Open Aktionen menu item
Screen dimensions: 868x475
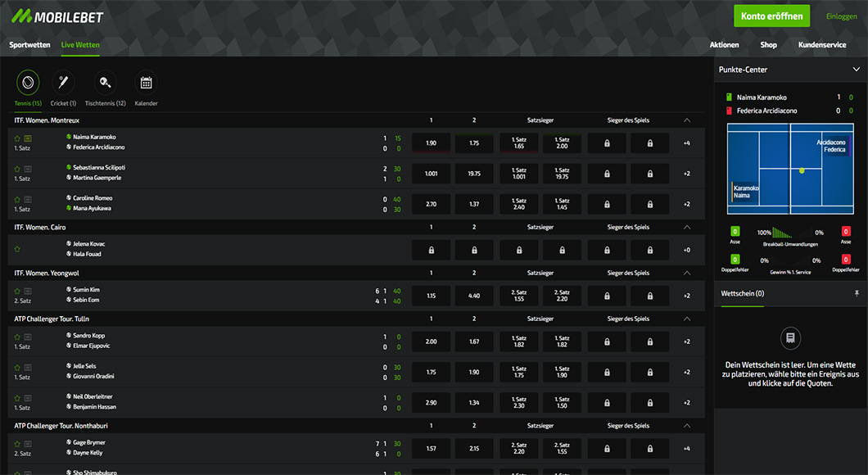pos(724,45)
